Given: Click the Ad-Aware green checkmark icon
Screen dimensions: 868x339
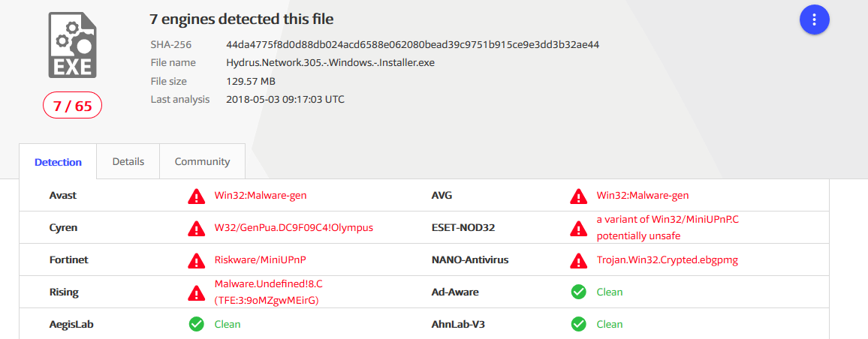Looking at the screenshot, I should click(578, 292).
